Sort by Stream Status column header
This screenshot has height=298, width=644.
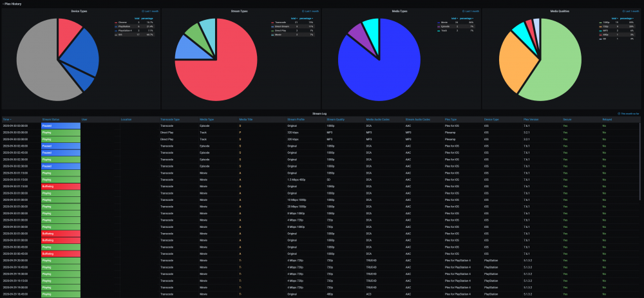[x=50, y=120]
